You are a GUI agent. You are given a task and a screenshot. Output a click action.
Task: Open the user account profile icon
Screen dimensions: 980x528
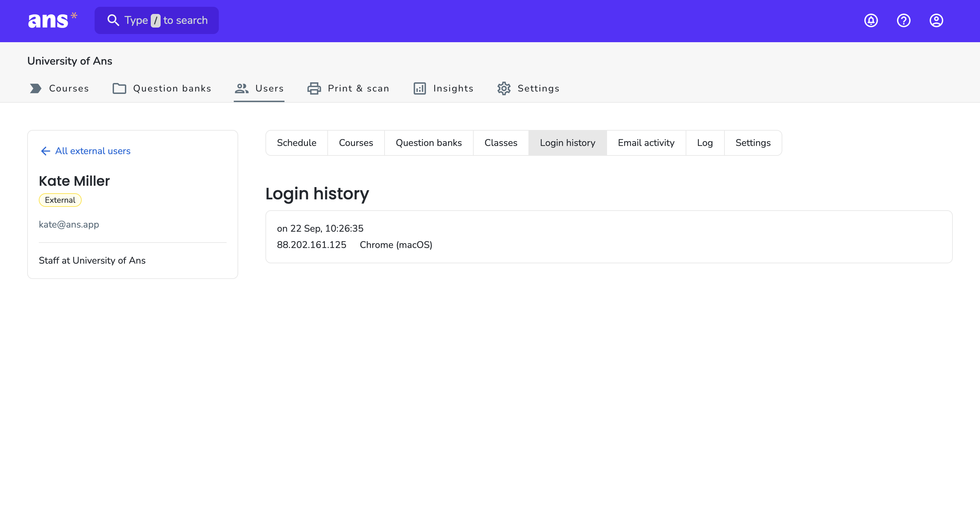click(x=936, y=20)
